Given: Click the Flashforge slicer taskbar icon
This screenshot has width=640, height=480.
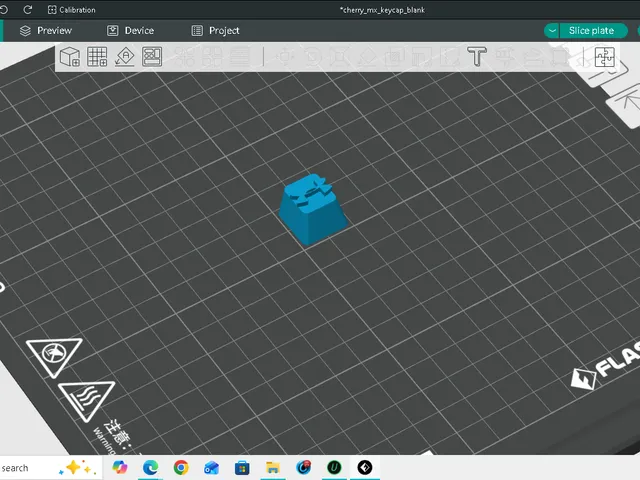Looking at the screenshot, I should 365,467.
